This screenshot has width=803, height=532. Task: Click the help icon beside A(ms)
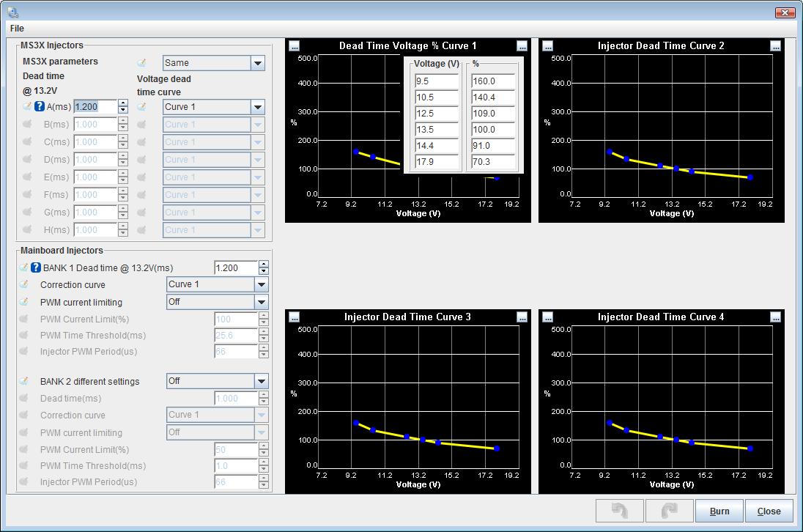coord(40,107)
